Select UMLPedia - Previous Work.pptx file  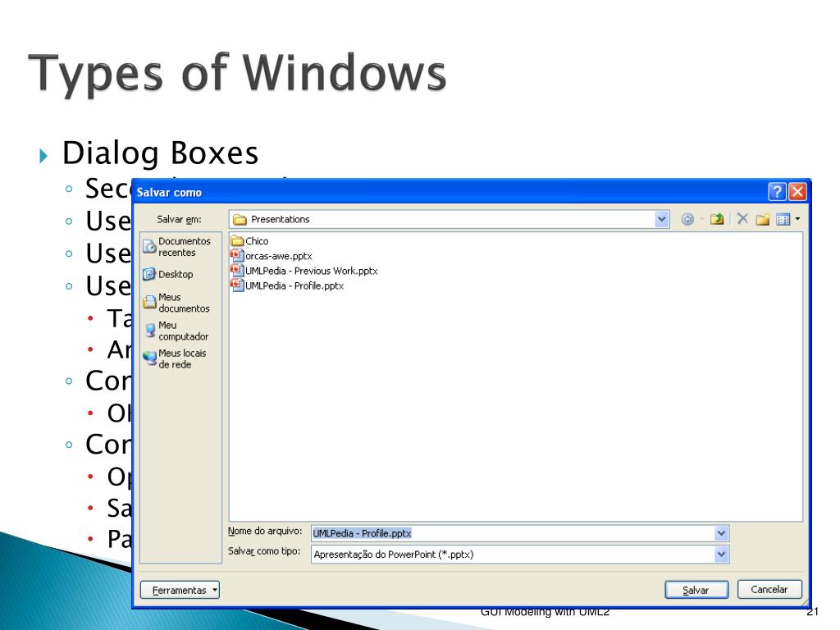click(x=304, y=271)
